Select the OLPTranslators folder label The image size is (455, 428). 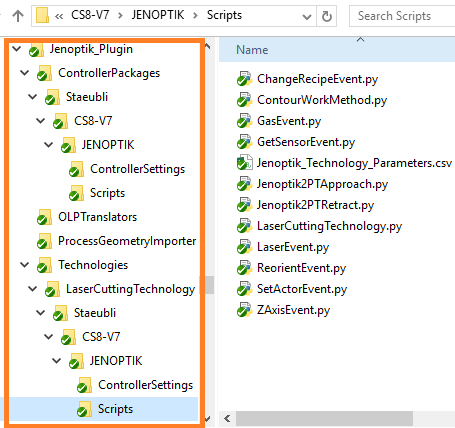[97, 217]
